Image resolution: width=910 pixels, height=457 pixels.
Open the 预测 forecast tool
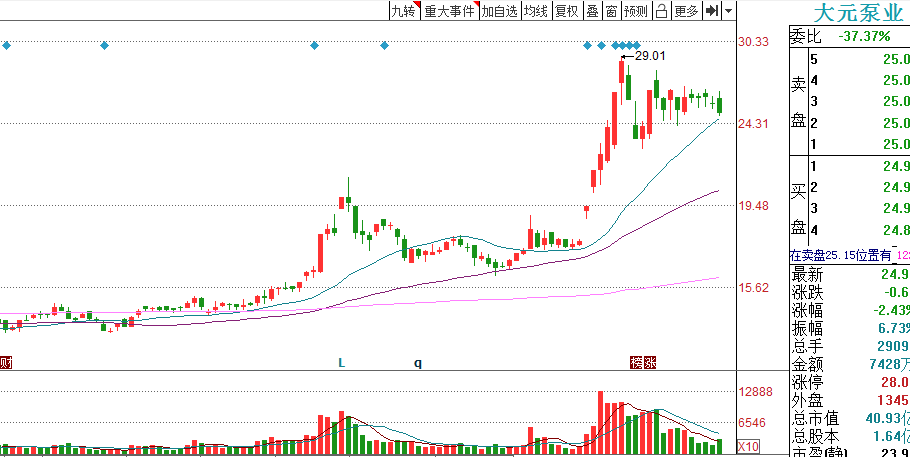click(x=636, y=10)
